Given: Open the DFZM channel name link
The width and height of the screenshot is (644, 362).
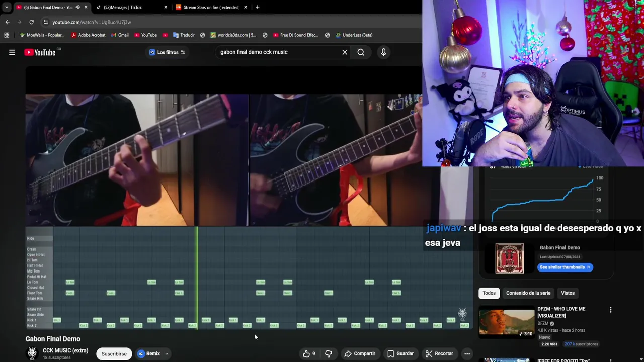Looking at the screenshot, I should point(543,323).
